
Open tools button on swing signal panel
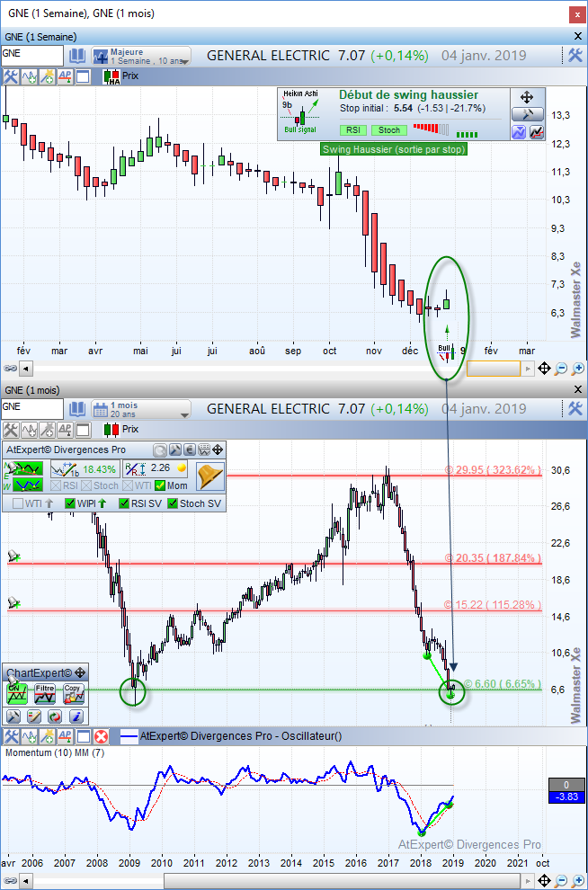527,115
